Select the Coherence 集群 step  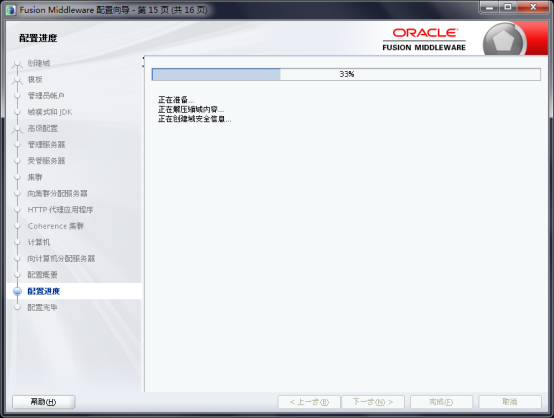[56, 226]
